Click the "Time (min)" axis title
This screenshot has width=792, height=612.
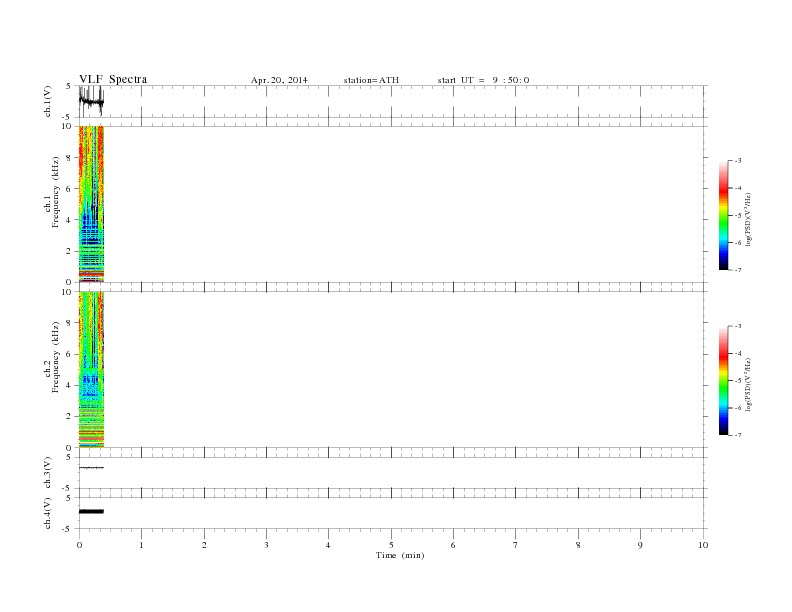tap(400, 555)
